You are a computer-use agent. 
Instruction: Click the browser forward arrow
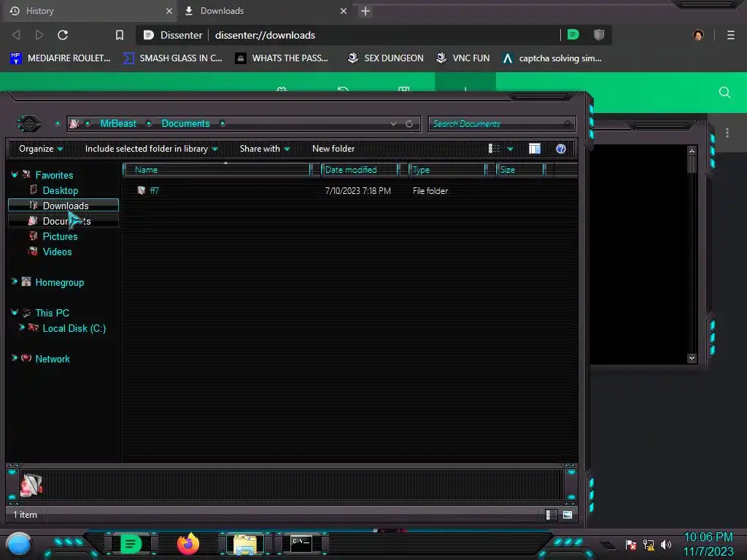pyautogui.click(x=39, y=35)
